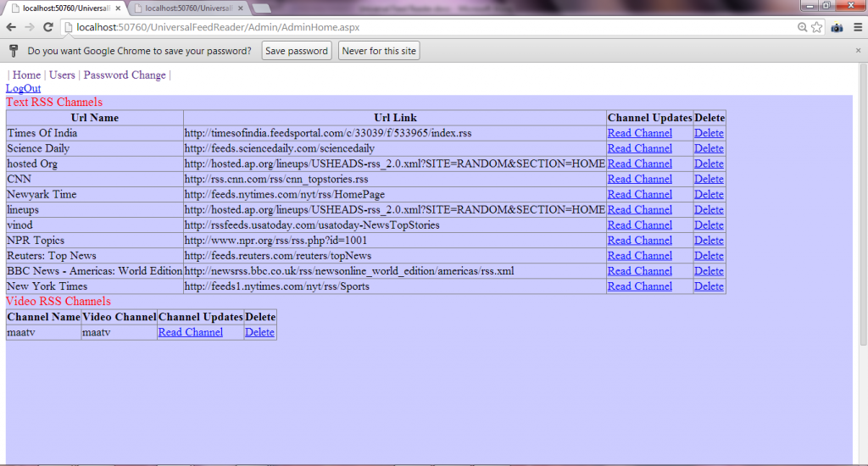868x466 pixels.
Task: Read Channel for Times Of India
Action: (x=640, y=133)
